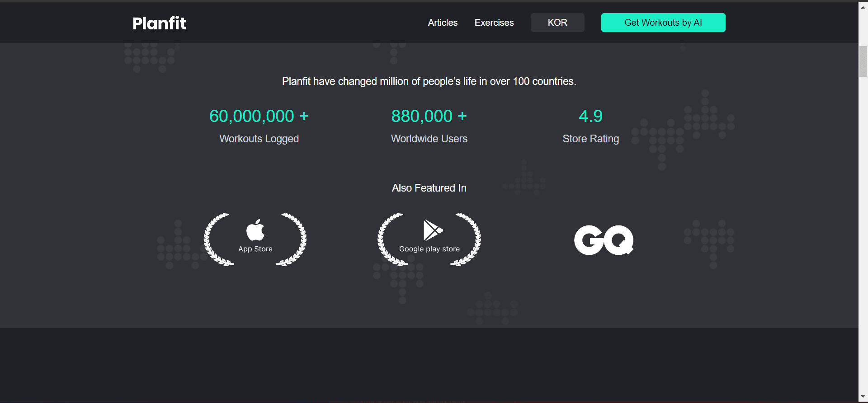Open the Exercises page

tap(494, 23)
